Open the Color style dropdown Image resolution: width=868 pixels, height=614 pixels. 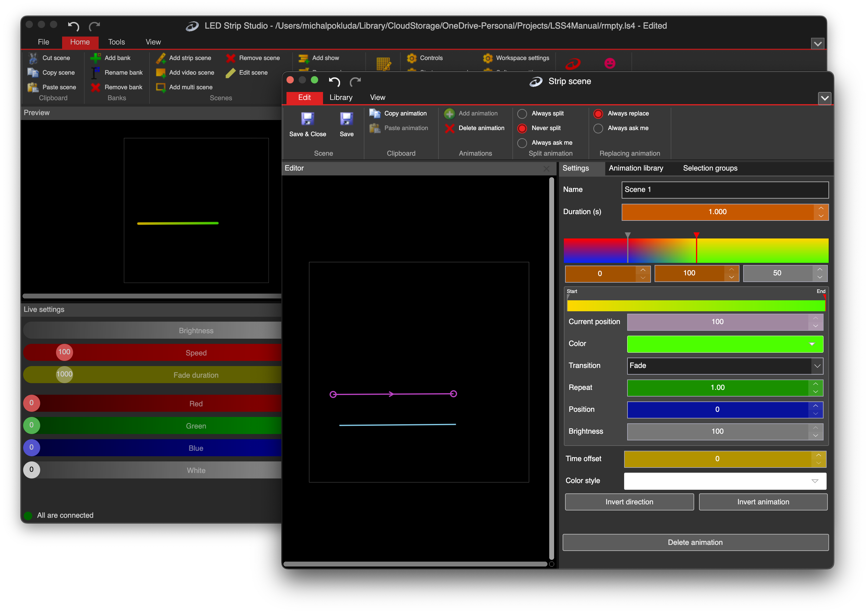815,481
